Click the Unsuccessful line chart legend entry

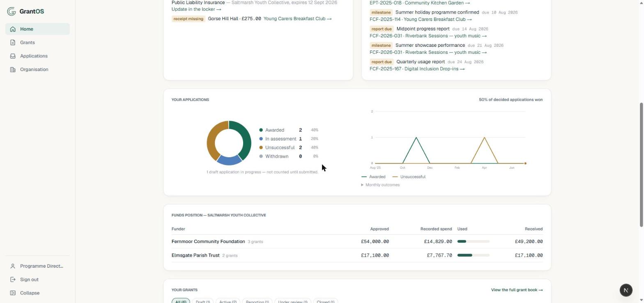409,177
